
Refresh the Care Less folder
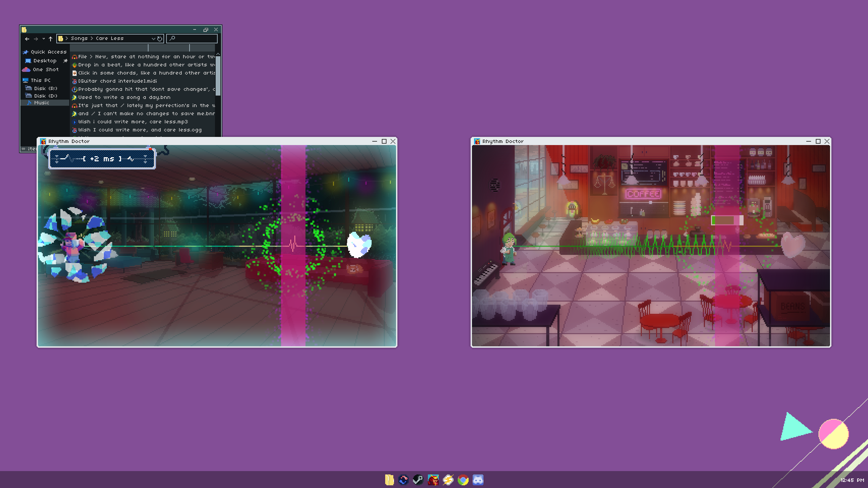pos(159,39)
